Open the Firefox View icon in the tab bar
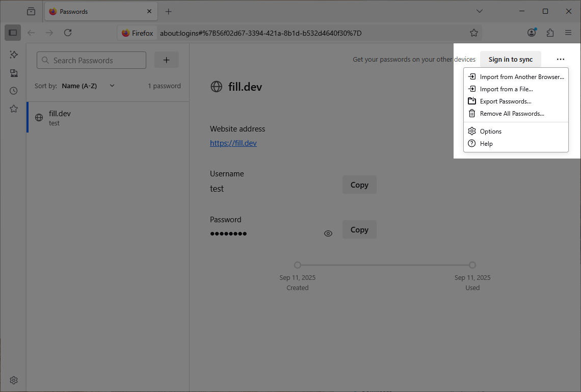Screen dimensions: 581x392 [31, 12]
